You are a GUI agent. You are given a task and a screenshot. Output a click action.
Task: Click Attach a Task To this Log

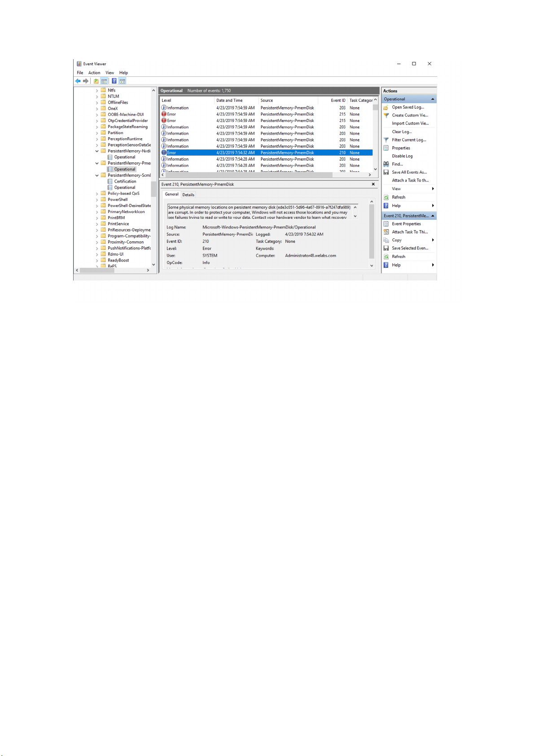pos(410,180)
